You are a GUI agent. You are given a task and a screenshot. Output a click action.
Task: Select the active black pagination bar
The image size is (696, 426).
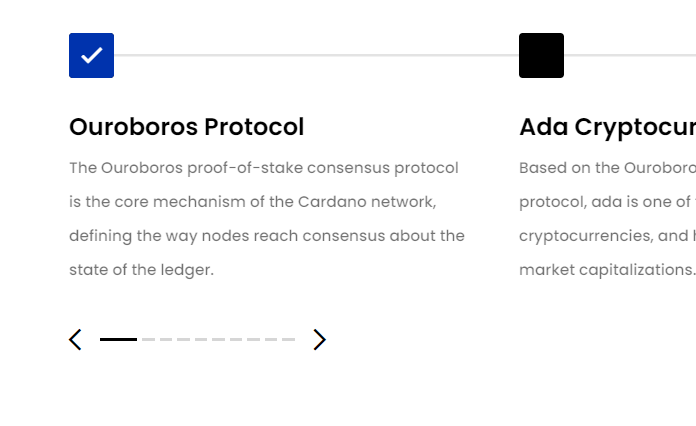[x=119, y=339]
